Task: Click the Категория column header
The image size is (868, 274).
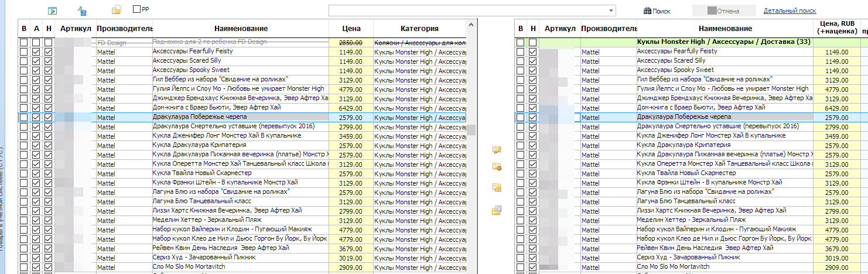Action: [419, 29]
